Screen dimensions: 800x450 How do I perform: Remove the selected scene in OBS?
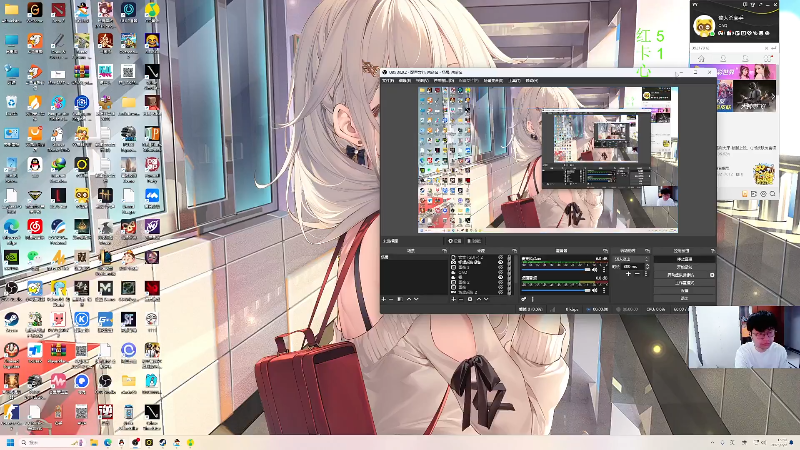[x=391, y=299]
